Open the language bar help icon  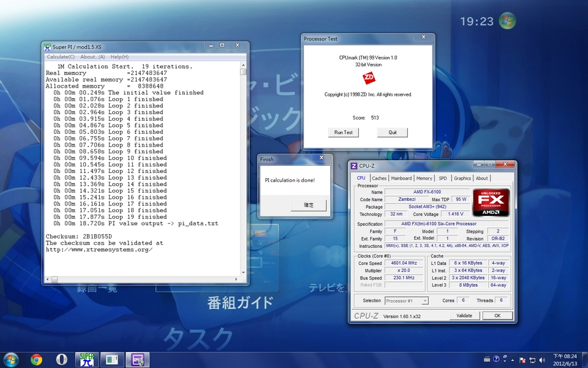click(x=496, y=359)
